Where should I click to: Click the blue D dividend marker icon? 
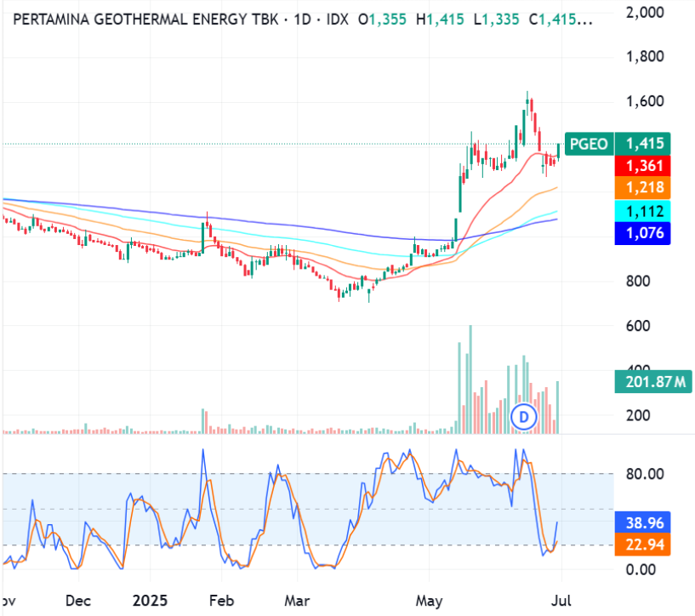pos(524,417)
